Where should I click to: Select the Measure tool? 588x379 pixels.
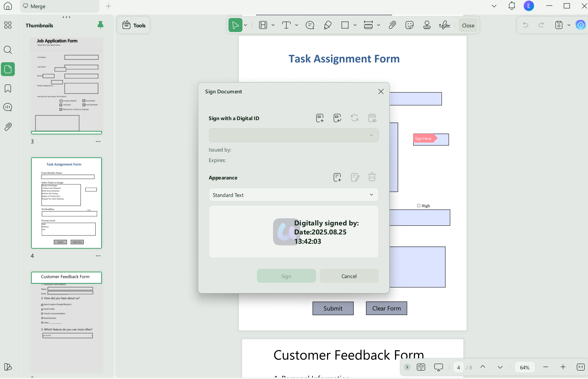point(368,25)
